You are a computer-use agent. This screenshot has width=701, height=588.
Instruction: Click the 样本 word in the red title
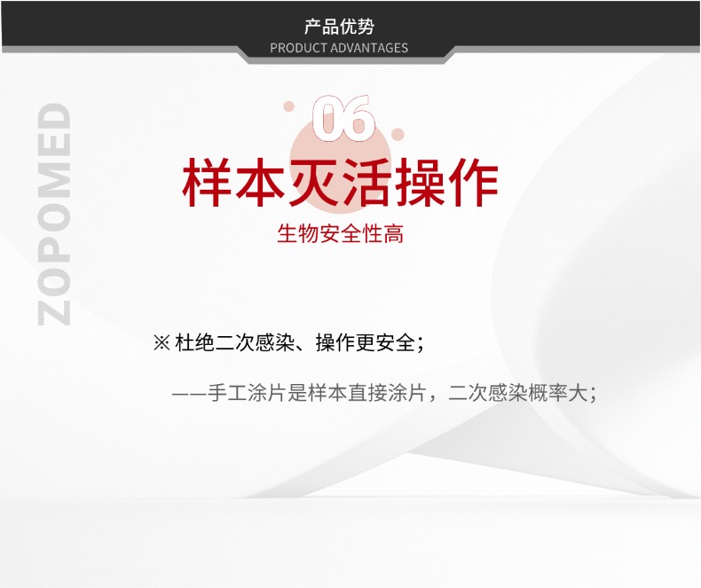click(234, 184)
